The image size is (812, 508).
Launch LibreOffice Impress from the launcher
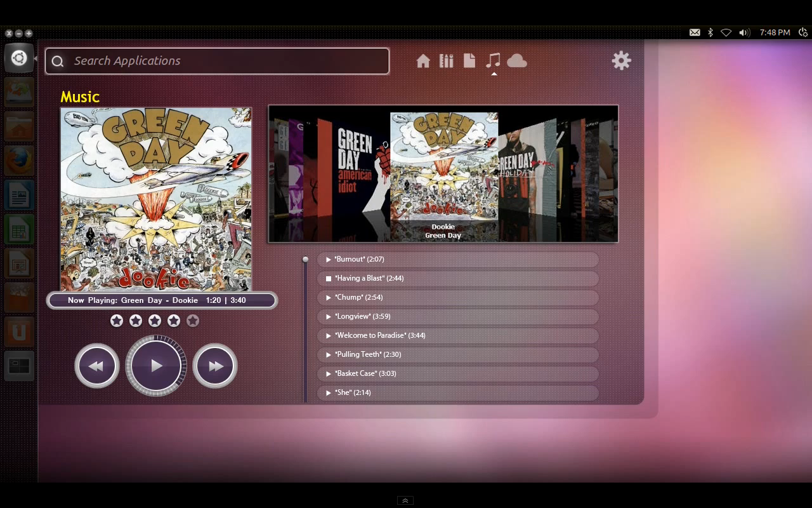tap(19, 264)
